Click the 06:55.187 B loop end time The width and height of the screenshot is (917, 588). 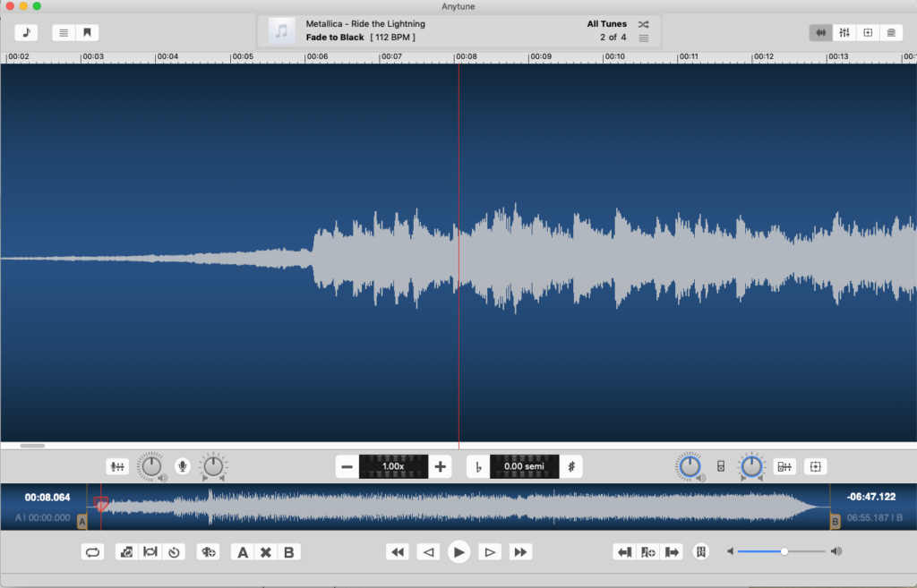click(x=874, y=518)
